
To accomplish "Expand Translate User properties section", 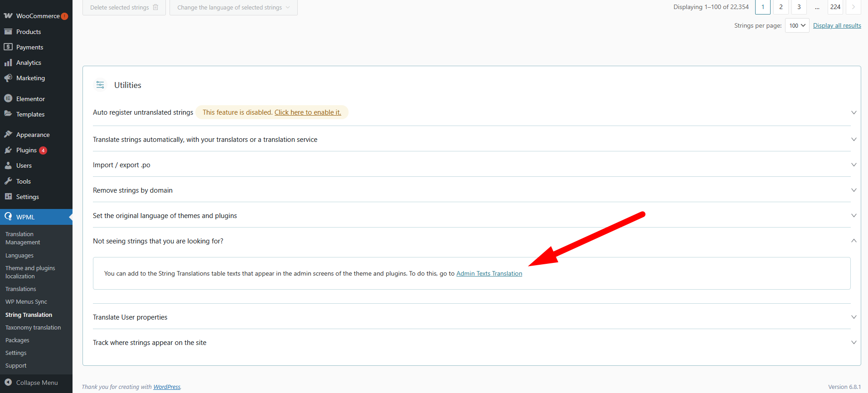I will pyautogui.click(x=853, y=317).
